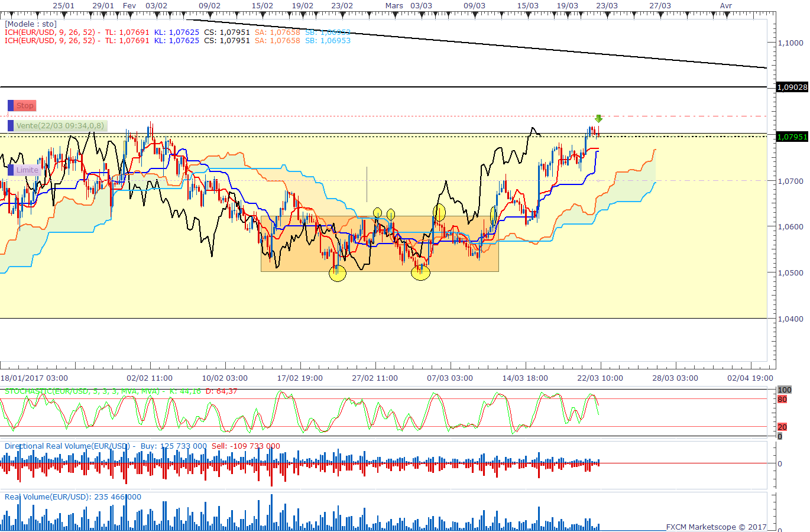This screenshot has width=810, height=532.
Task: Select the blue handle beside the Stop label
Action: click(x=11, y=106)
